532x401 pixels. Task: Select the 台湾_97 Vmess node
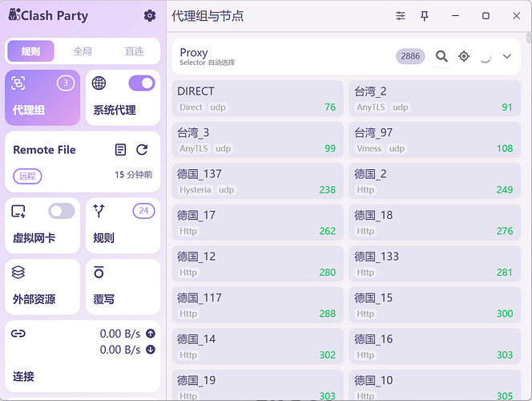point(434,140)
